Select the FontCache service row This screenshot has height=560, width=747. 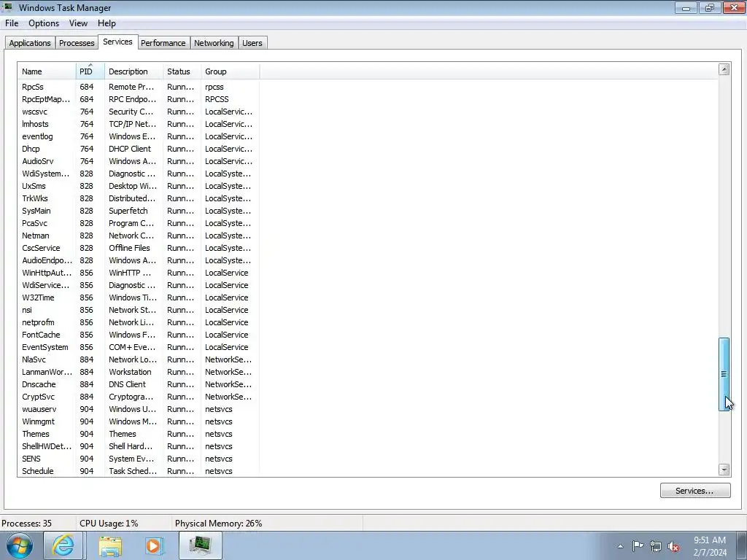(x=139, y=334)
